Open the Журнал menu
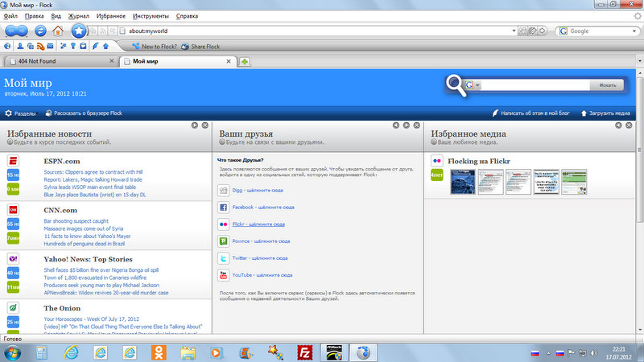This screenshot has width=644, height=362. pos(78,16)
